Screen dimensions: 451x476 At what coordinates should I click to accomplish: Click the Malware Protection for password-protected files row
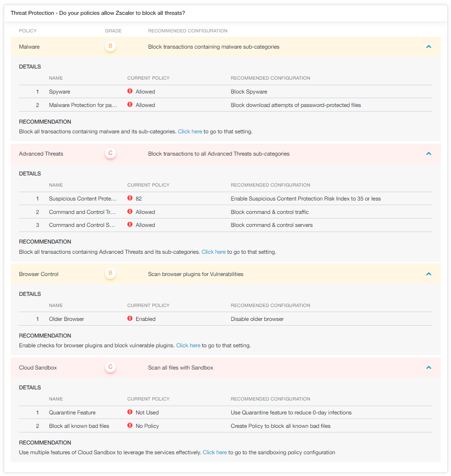(x=83, y=105)
